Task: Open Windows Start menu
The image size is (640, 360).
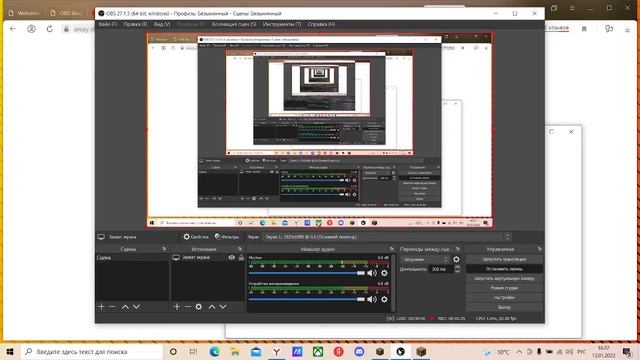Action: [x=10, y=351]
